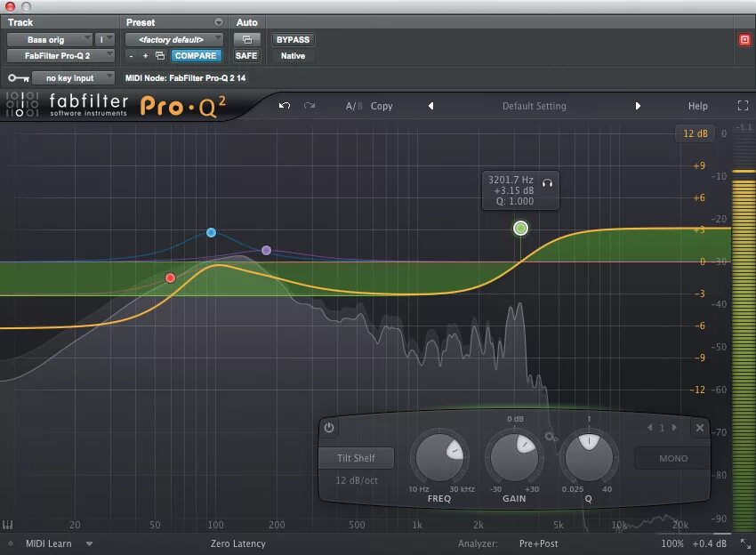Close the band control panel with X
This screenshot has width=756, height=555.
click(x=700, y=428)
